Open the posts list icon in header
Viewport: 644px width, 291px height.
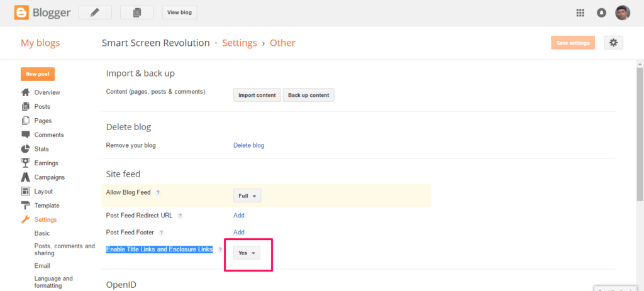[136, 13]
